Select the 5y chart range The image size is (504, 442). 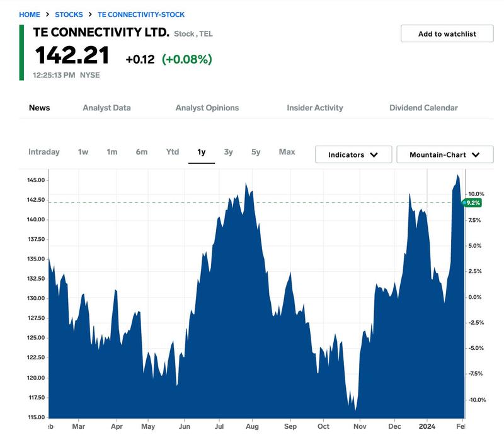(x=256, y=152)
